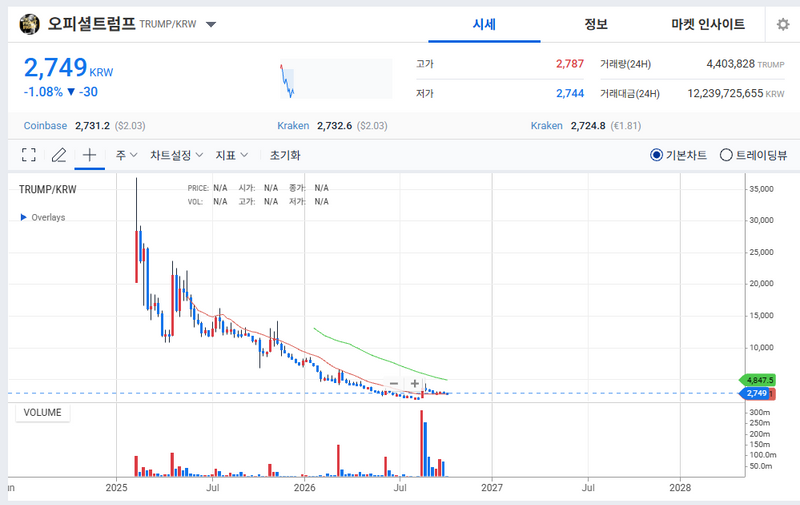Select the 트레이딩뷰 radio button
Image resolution: width=800 pixels, height=505 pixels.
(726, 155)
